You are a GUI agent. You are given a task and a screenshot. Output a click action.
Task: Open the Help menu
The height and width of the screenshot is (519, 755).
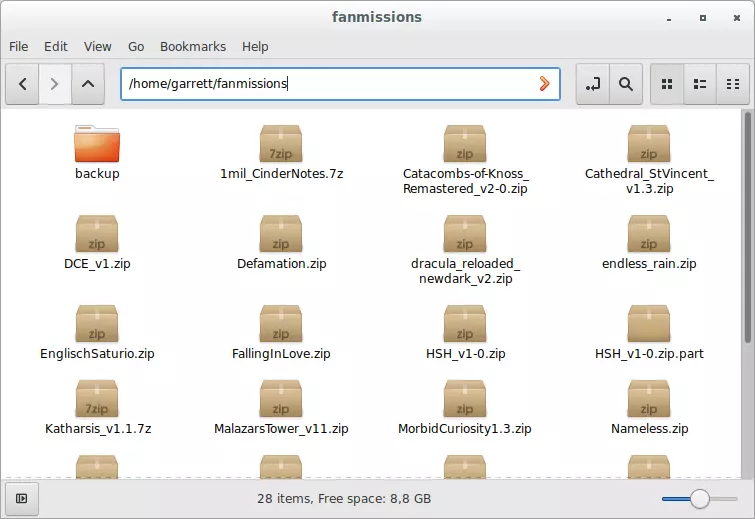pyautogui.click(x=255, y=47)
